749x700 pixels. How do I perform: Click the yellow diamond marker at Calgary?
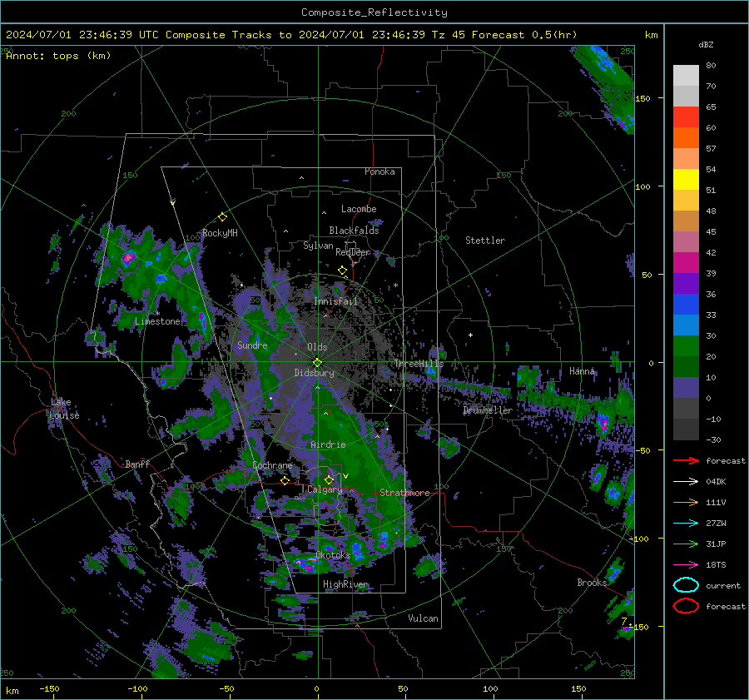click(x=329, y=479)
